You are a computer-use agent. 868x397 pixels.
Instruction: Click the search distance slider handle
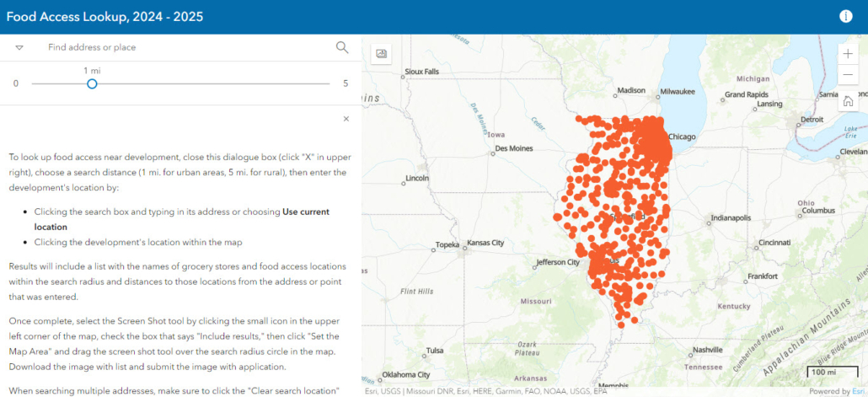point(93,83)
